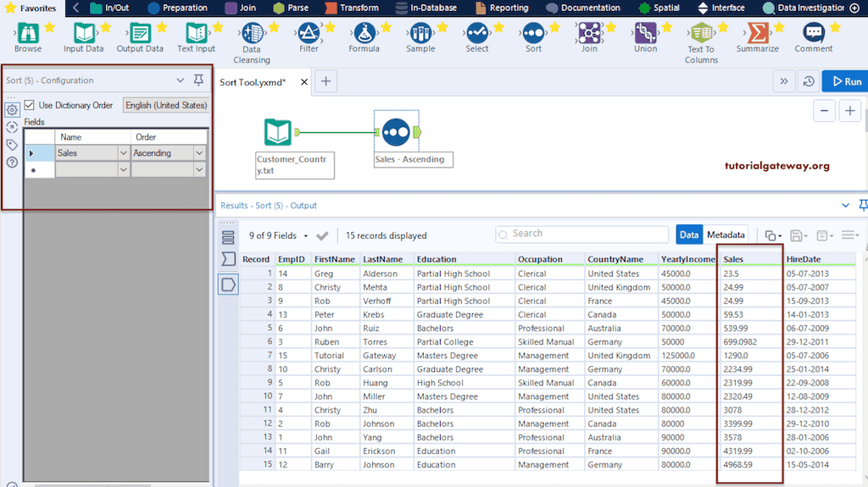
Task: Click the English (United States) language button
Action: pos(166,105)
